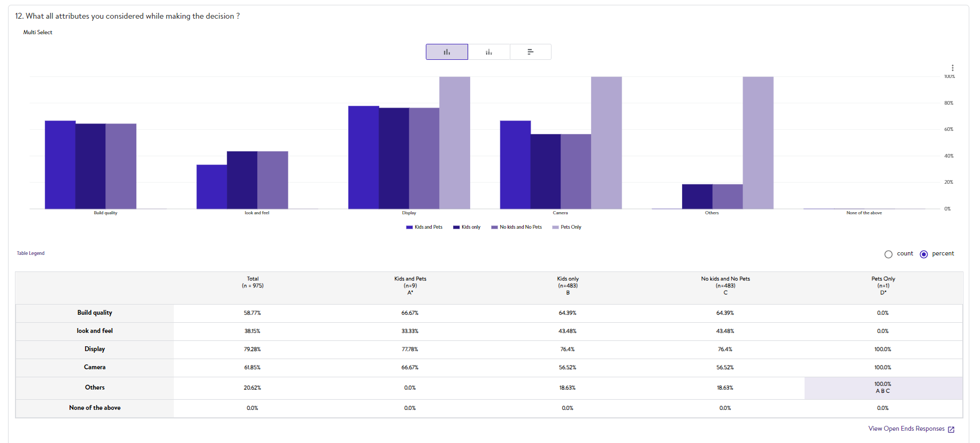Select the percent radio button

pyautogui.click(x=924, y=254)
